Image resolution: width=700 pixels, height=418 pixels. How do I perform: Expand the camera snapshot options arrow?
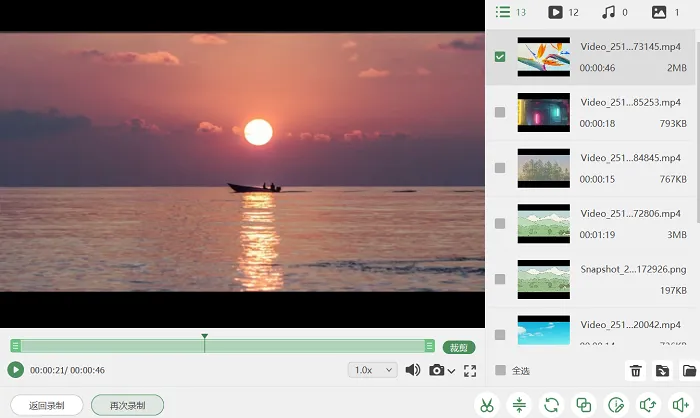tap(451, 371)
